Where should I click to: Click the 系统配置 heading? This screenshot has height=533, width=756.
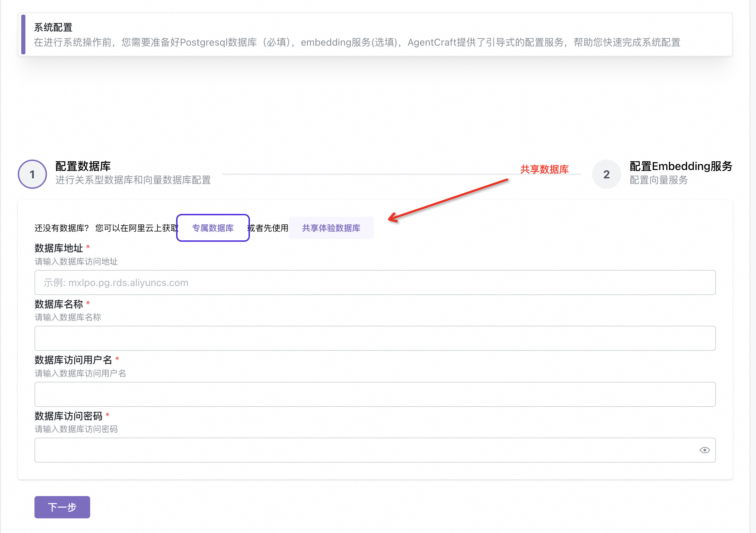click(x=53, y=27)
